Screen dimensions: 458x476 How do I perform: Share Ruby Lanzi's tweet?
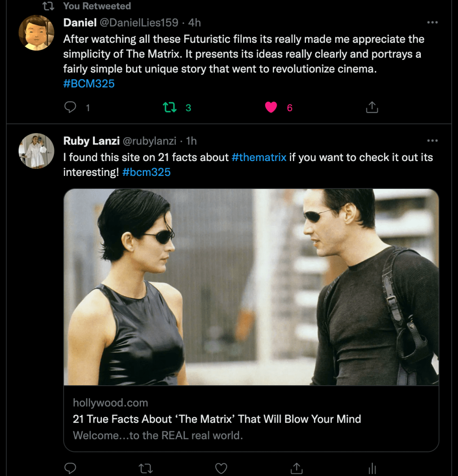click(x=297, y=468)
